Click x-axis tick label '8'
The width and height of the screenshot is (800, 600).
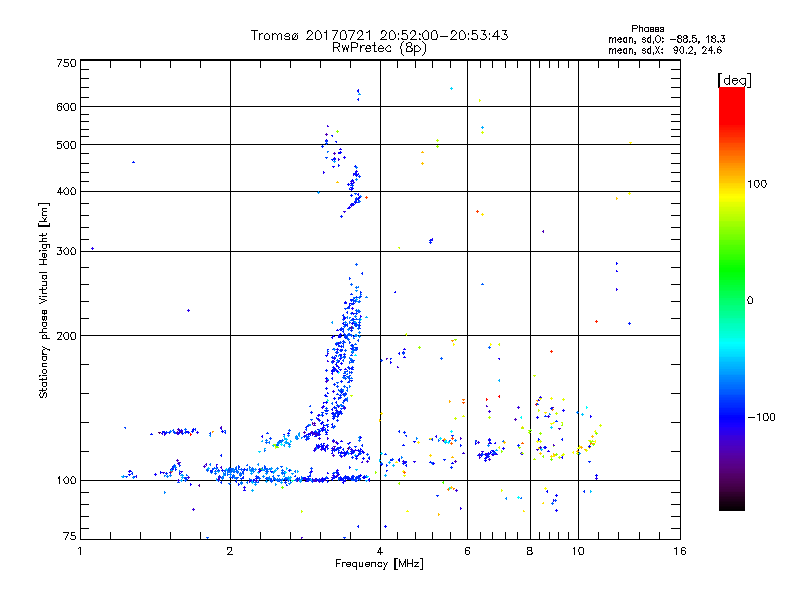tap(530, 551)
